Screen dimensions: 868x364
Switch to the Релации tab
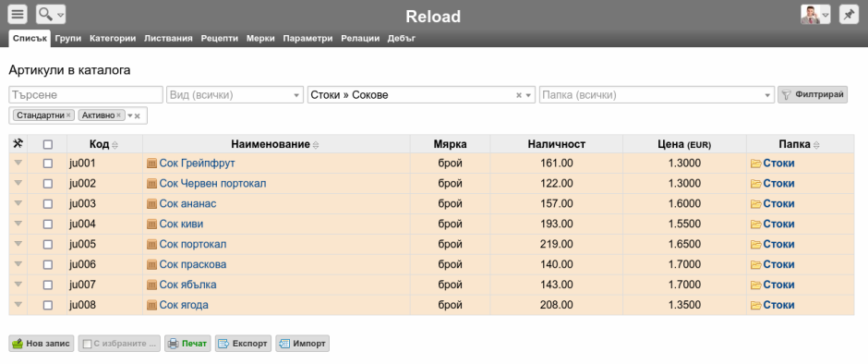[x=360, y=38]
